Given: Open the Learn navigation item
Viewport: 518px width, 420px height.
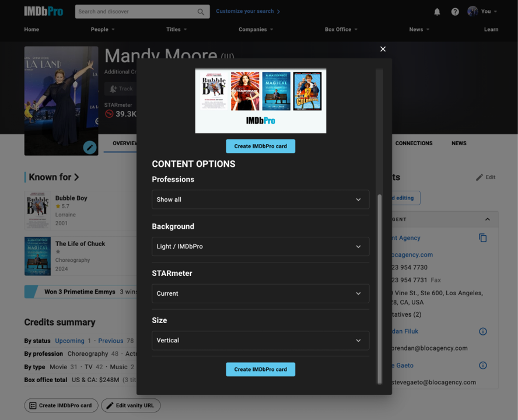Looking at the screenshot, I should (491, 29).
